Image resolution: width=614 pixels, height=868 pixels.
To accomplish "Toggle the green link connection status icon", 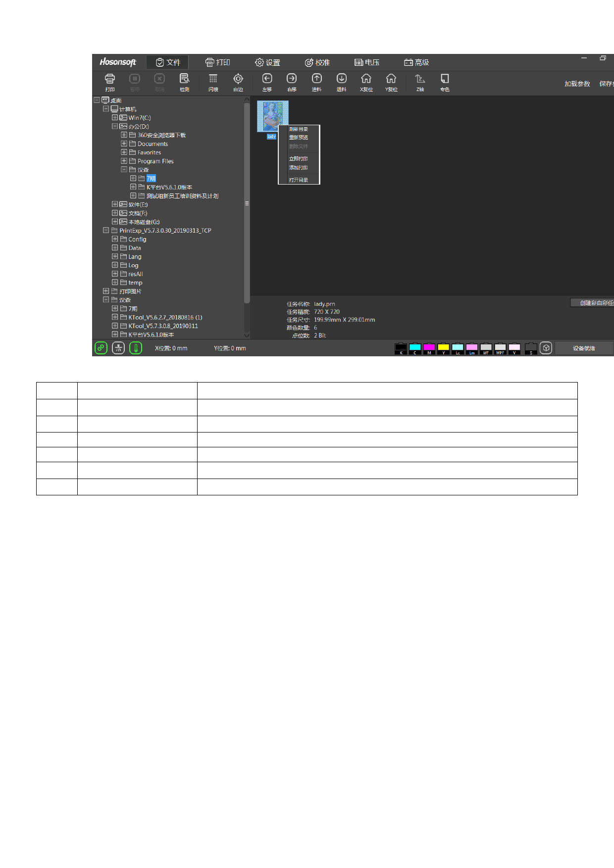I will (x=101, y=348).
